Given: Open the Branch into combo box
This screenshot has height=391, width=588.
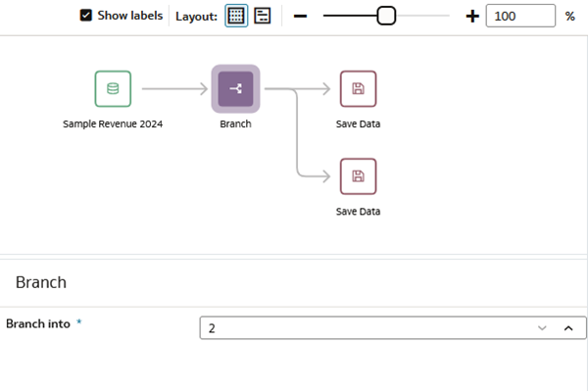Looking at the screenshot, I should (x=393, y=328).
